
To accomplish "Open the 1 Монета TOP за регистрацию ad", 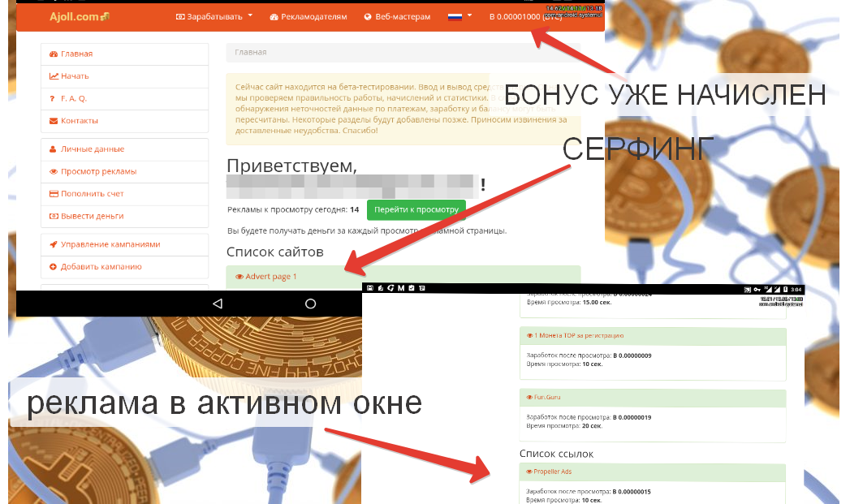I will point(578,335).
